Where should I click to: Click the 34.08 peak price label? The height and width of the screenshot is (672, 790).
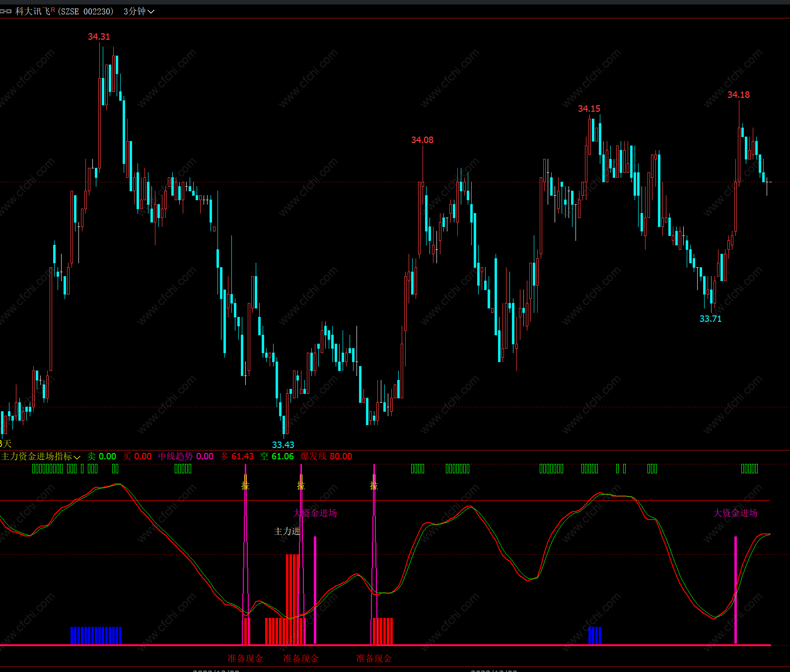pos(422,140)
